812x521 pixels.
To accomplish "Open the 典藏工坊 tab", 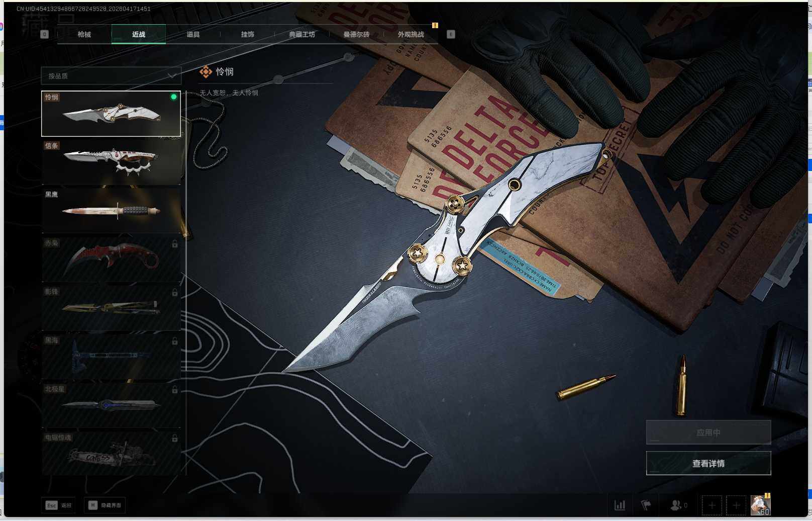I will pos(302,34).
